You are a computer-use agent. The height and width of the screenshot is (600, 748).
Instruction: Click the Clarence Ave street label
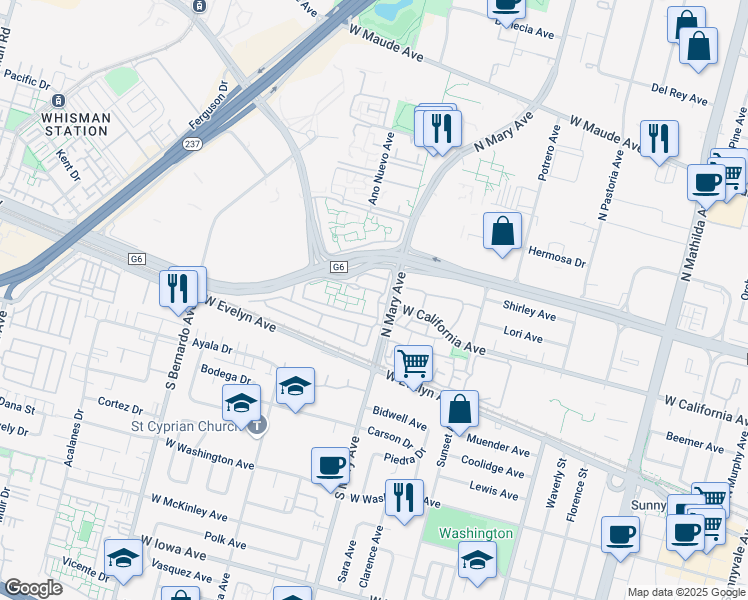point(371,556)
